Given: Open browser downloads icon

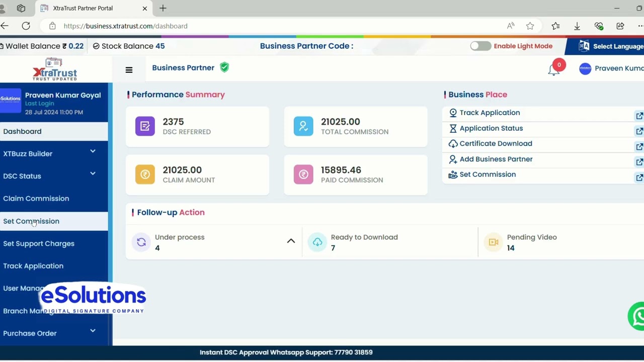Looking at the screenshot, I should pos(577,26).
